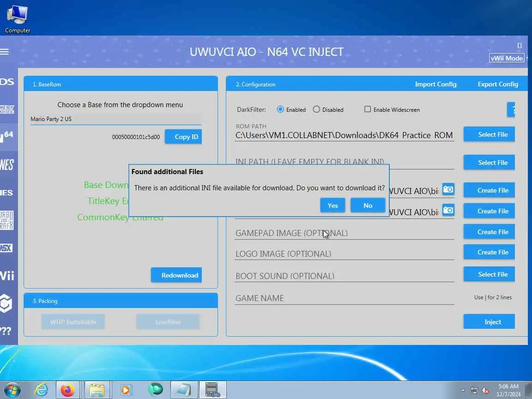Screen dimensions: 532x399
Task: Click the green round taskbar icon
Action: pyautogui.click(x=155, y=390)
